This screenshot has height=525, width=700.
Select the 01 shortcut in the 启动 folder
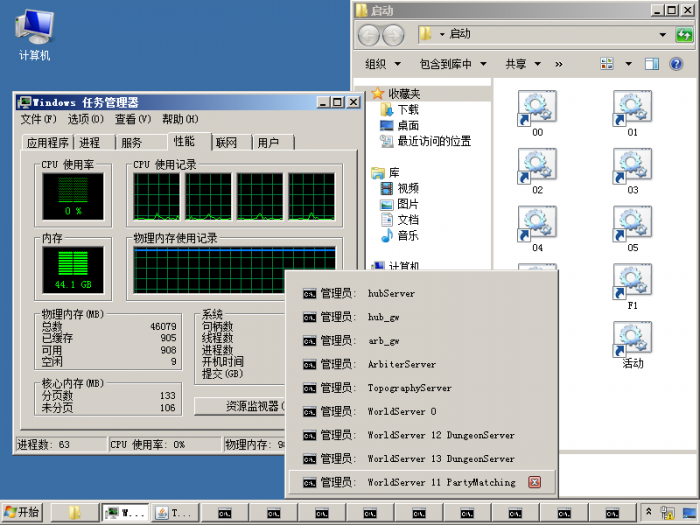(632, 113)
